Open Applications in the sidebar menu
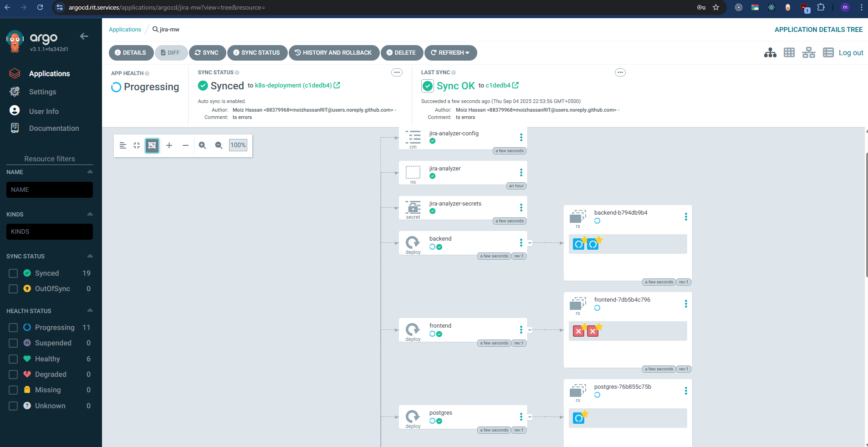 coord(49,73)
